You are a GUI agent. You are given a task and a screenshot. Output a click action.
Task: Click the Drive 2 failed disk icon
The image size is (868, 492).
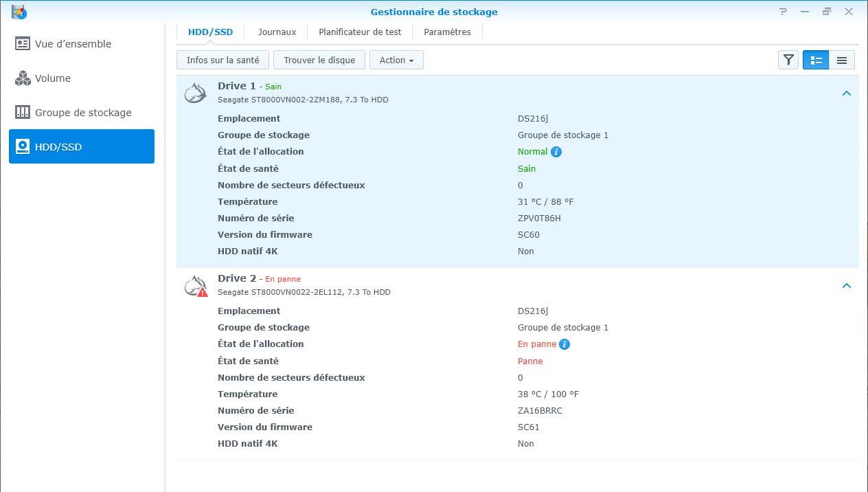click(x=196, y=286)
